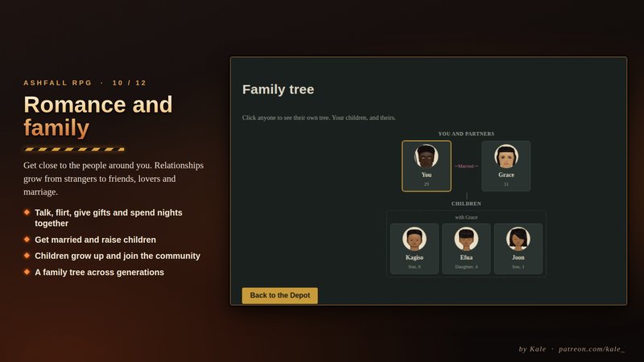Open Joon's child card
Screen dimensions: 644x362
pyautogui.click(x=518, y=249)
